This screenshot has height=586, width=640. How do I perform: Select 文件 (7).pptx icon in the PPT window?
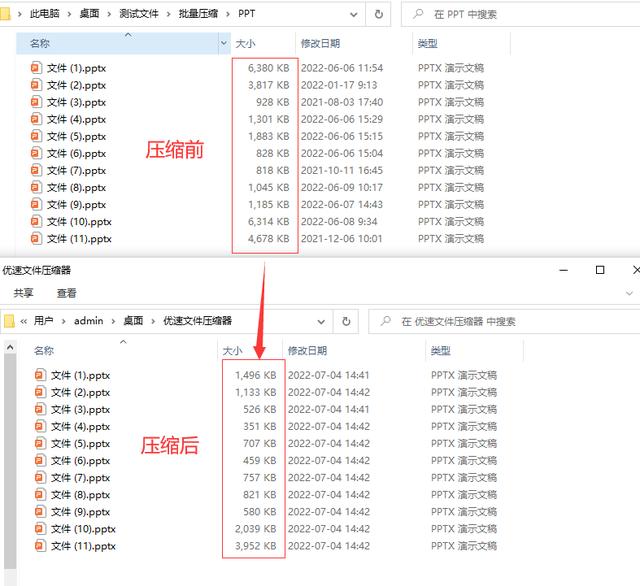click(36, 170)
